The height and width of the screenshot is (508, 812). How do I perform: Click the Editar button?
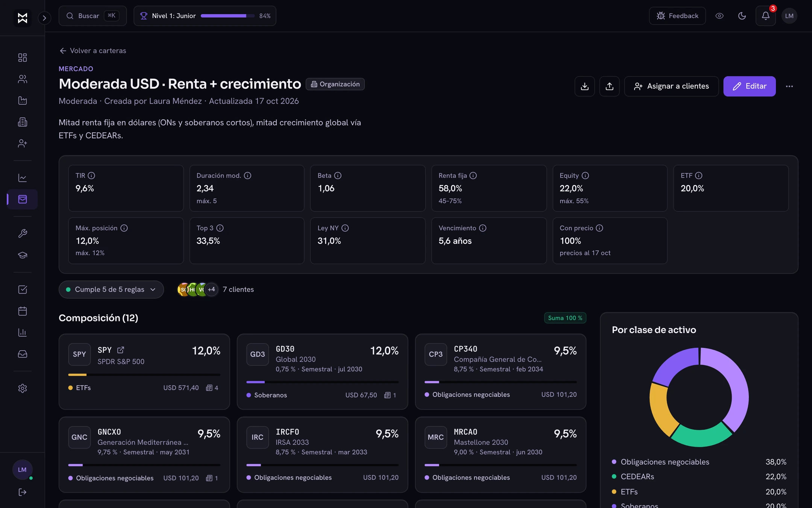tap(749, 86)
